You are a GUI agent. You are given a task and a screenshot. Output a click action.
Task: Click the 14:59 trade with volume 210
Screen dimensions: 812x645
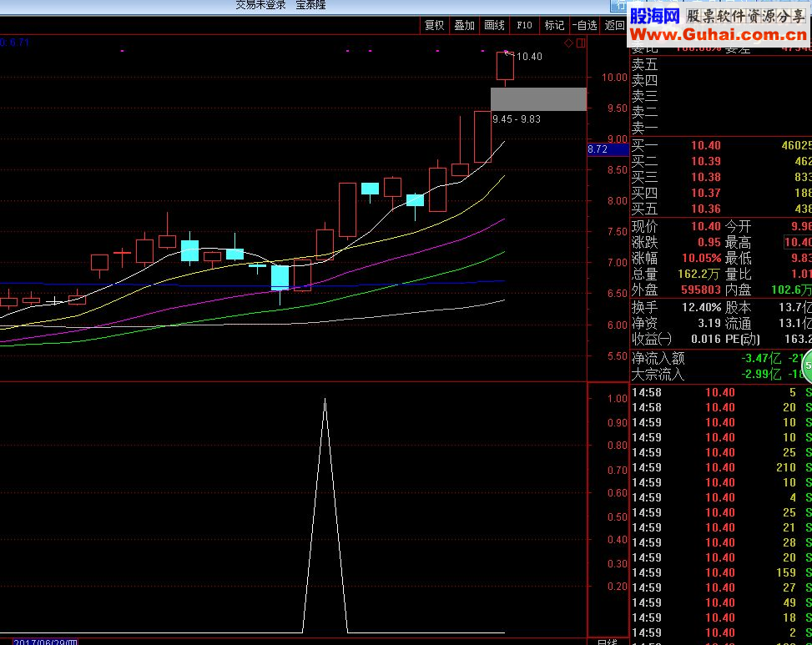721,467
